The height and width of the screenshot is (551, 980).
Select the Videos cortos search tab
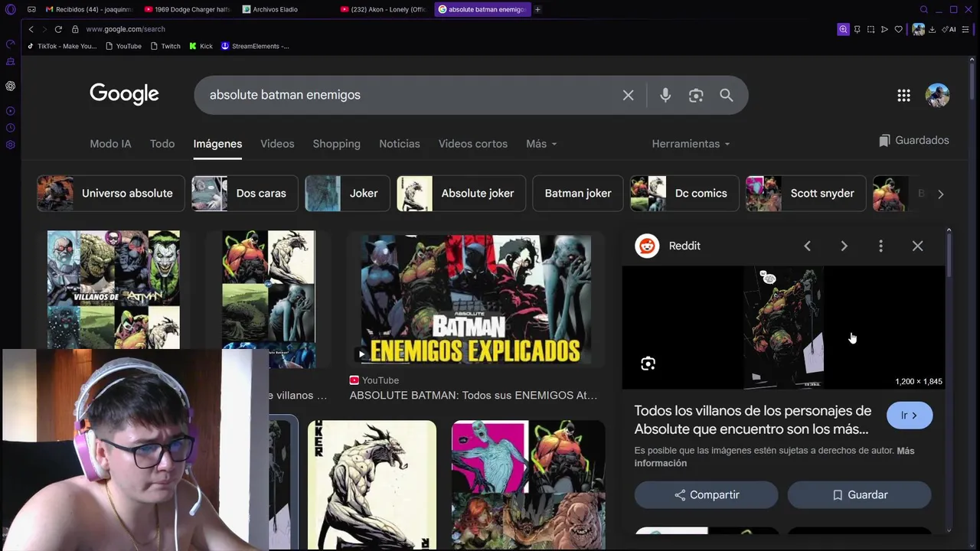473,144
